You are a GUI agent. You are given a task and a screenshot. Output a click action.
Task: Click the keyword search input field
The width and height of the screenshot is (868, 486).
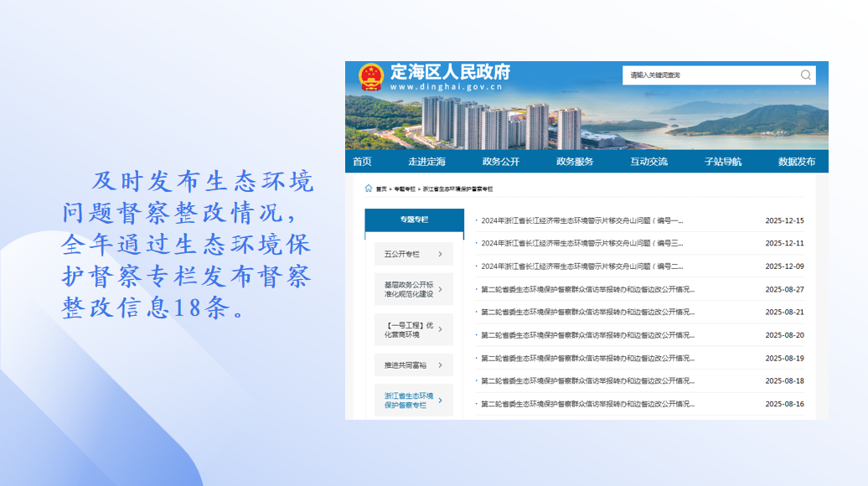[708, 75]
